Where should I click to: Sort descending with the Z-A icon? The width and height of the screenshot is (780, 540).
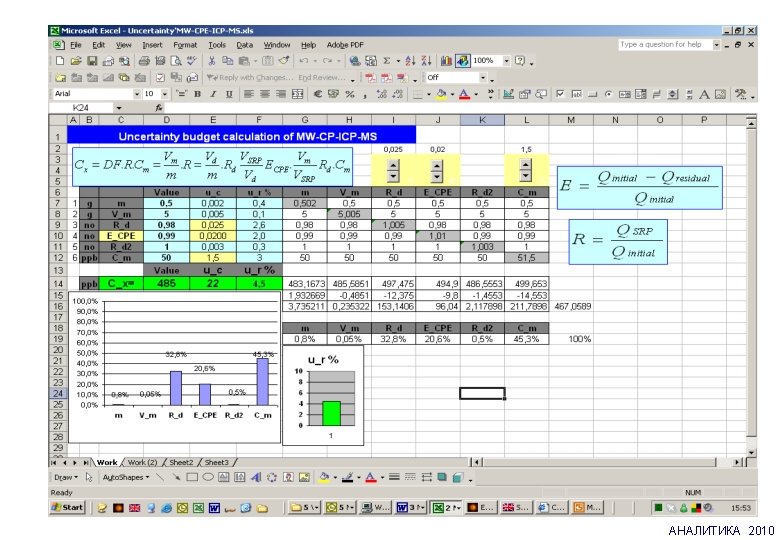(426, 61)
